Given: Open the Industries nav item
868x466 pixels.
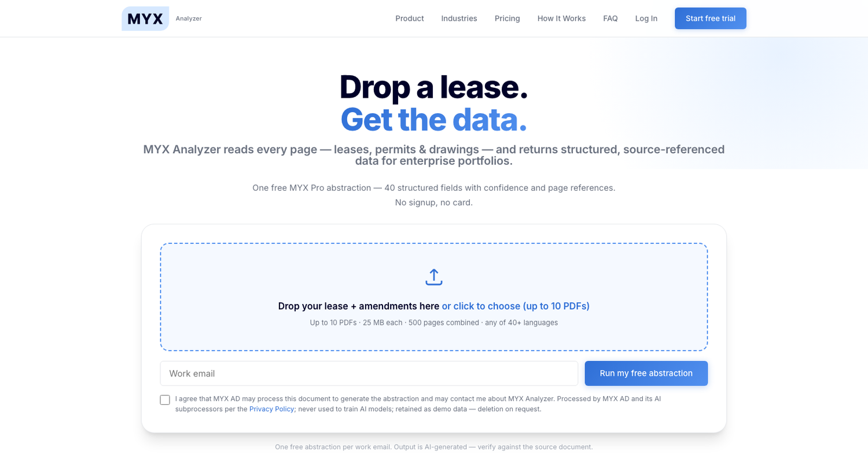Looking at the screenshot, I should point(459,19).
